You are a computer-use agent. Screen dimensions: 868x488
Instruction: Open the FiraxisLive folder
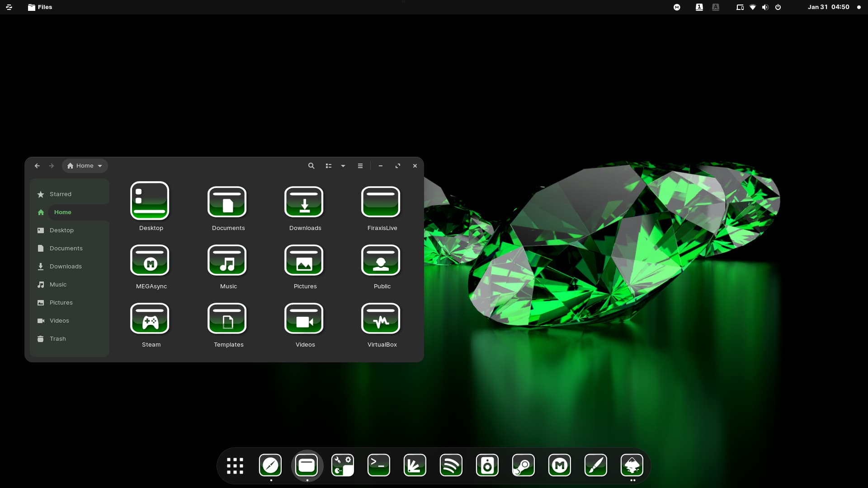tap(381, 202)
